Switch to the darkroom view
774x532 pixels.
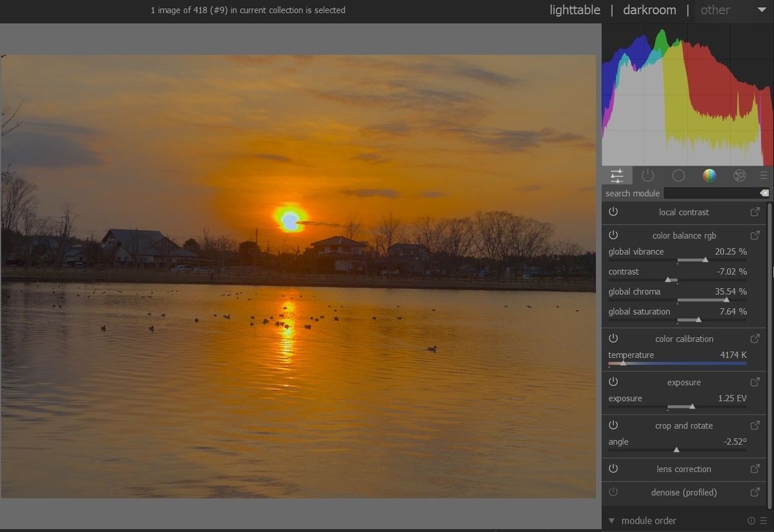(x=650, y=10)
